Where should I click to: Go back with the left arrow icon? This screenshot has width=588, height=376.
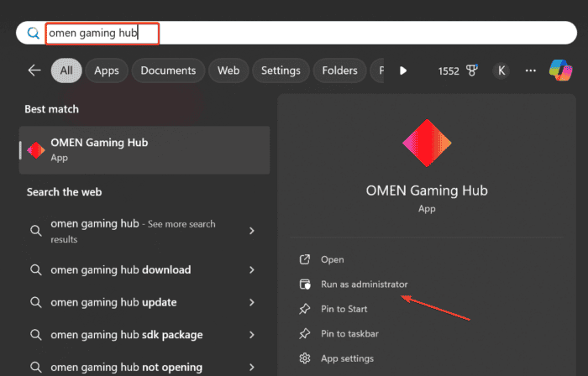34,70
